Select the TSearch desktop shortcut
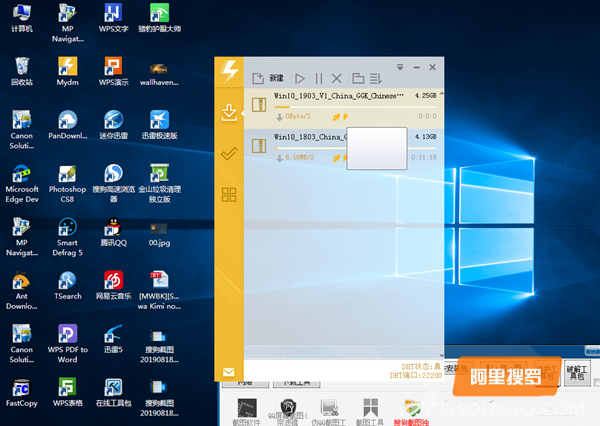This screenshot has height=426, width=600. (x=68, y=286)
